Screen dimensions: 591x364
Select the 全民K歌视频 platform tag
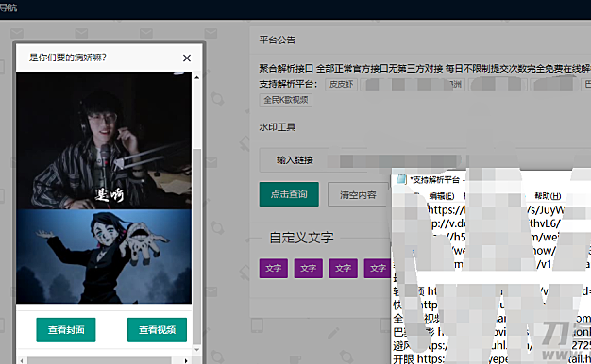click(x=286, y=100)
